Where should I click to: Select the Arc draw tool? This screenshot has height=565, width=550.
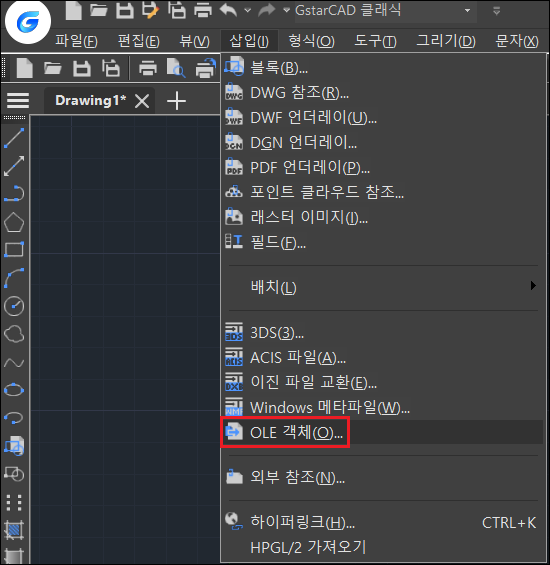[14, 278]
